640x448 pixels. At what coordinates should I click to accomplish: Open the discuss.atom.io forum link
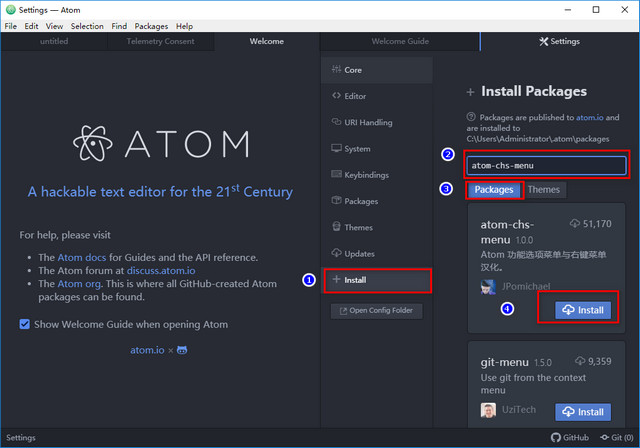coord(163,270)
